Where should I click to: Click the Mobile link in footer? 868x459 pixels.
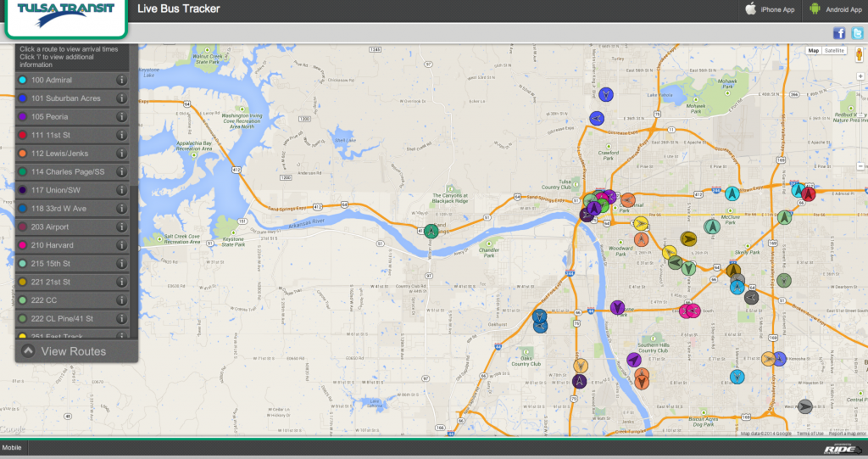coord(12,448)
